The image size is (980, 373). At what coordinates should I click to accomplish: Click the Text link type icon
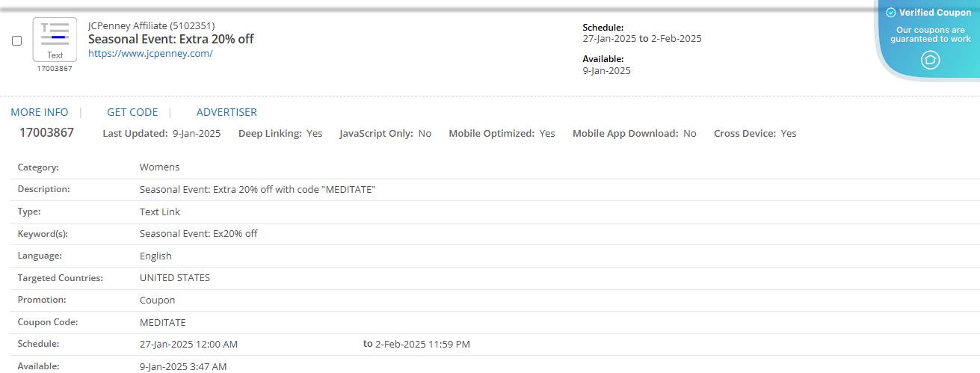[55, 39]
